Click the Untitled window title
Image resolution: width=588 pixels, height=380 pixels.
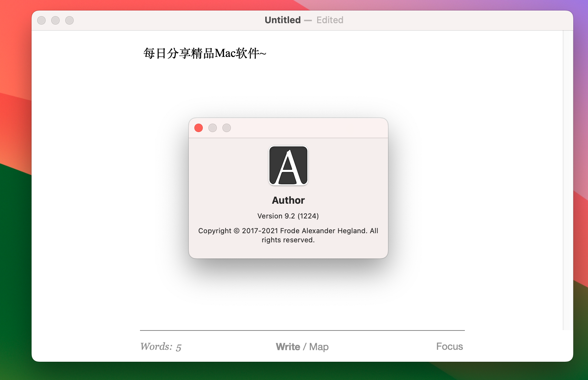[282, 20]
